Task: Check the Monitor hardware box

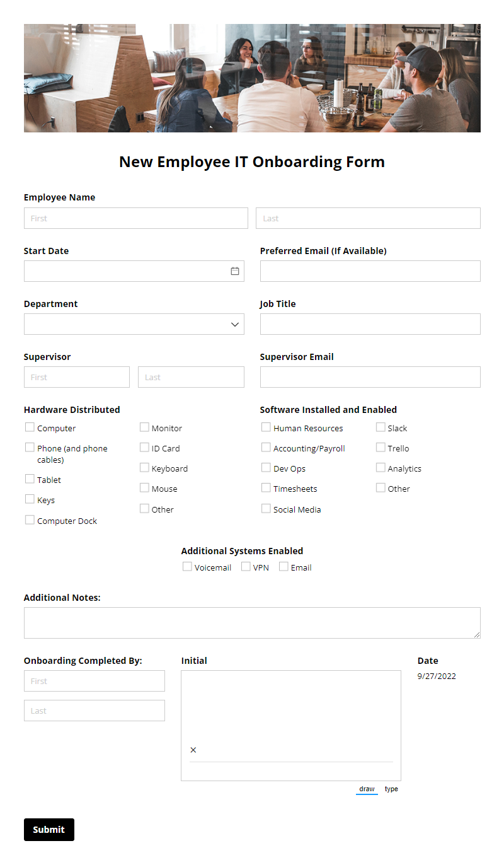Action: [144, 427]
